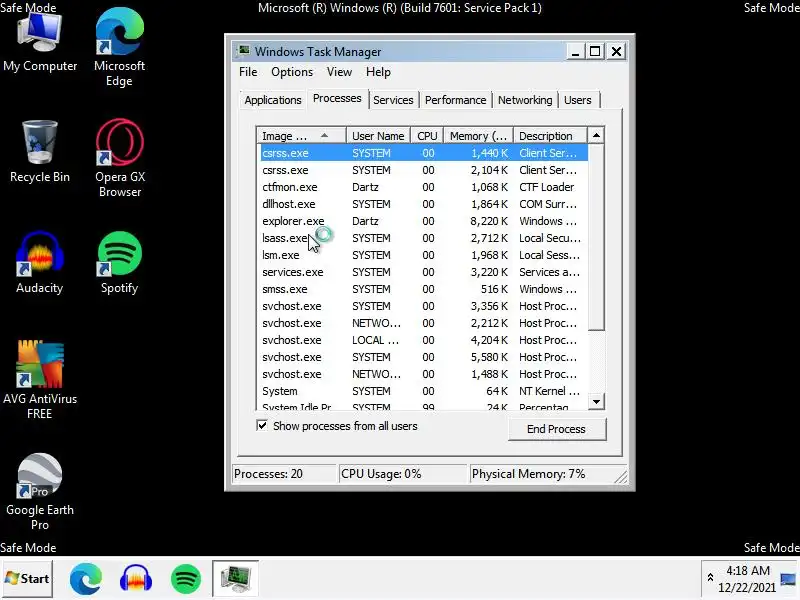
Task: Open AVG AntiVirus FREE desktop shortcut
Action: [x=40, y=380]
